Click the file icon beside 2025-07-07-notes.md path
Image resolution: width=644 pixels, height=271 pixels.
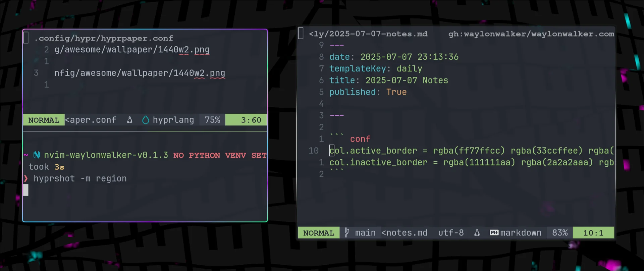click(301, 34)
